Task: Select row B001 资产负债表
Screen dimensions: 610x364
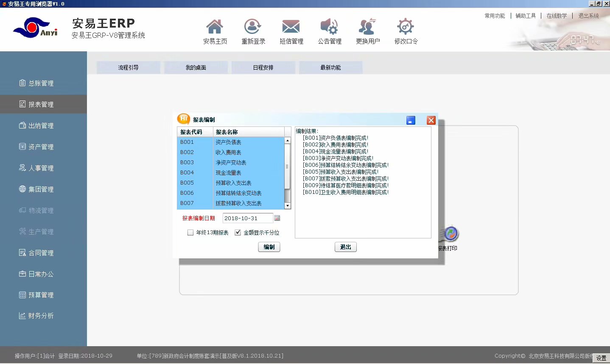Action: click(x=230, y=142)
